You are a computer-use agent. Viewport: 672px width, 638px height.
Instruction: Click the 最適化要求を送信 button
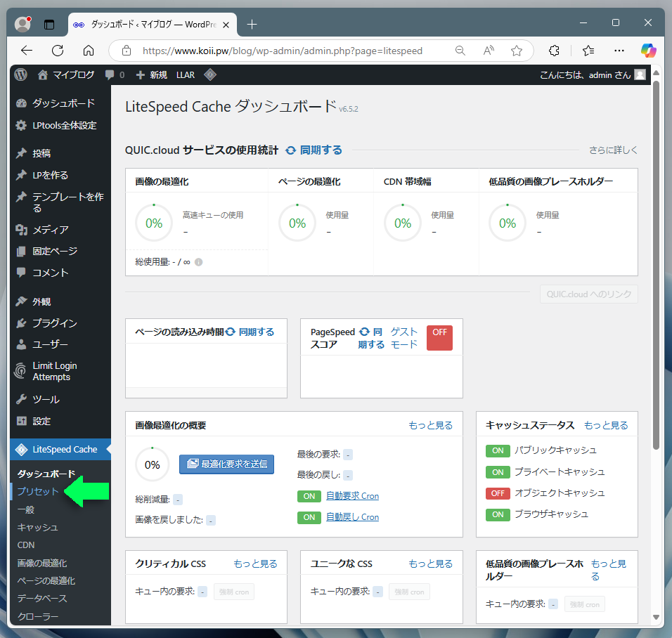tap(226, 464)
